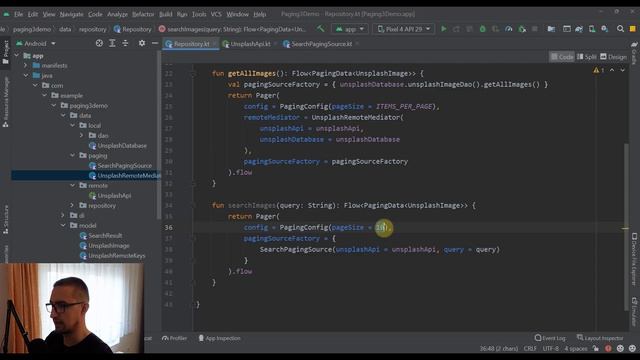
Task: Open the SDK Manager icon
Action: [604, 29]
